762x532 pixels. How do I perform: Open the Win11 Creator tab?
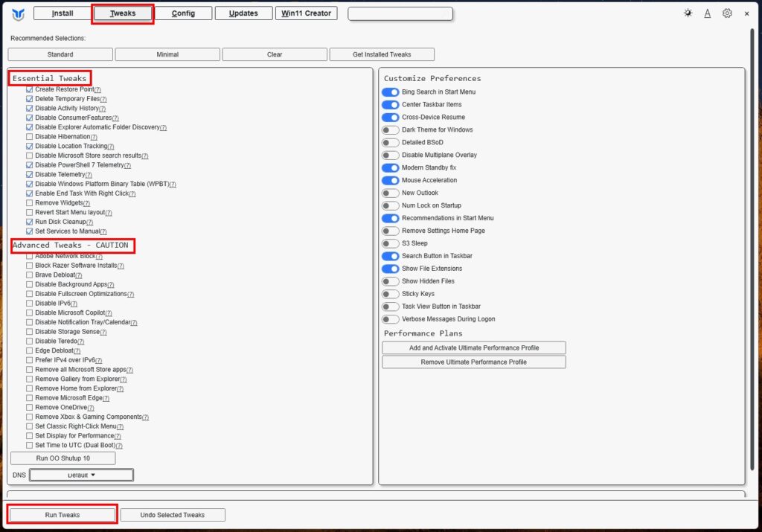[306, 13]
